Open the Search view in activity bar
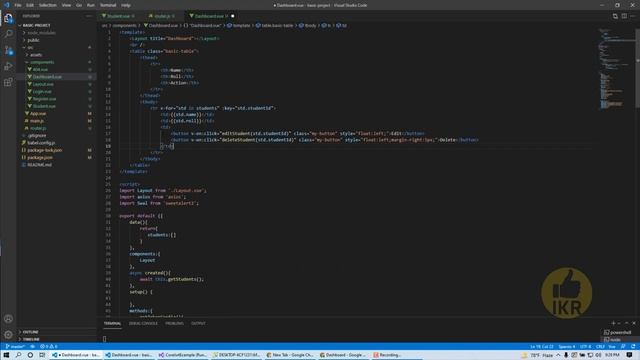The width and height of the screenshot is (640, 360). 8,34
